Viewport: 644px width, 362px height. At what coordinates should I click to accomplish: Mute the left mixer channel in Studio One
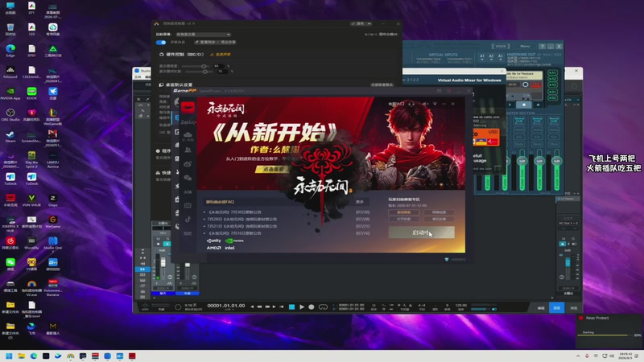(x=158, y=239)
